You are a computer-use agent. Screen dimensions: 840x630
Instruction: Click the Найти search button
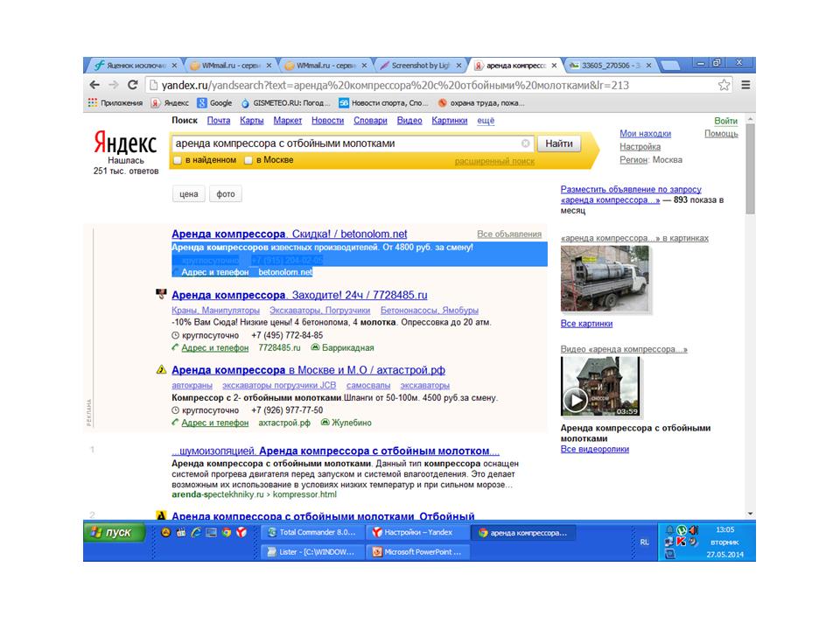(559, 143)
